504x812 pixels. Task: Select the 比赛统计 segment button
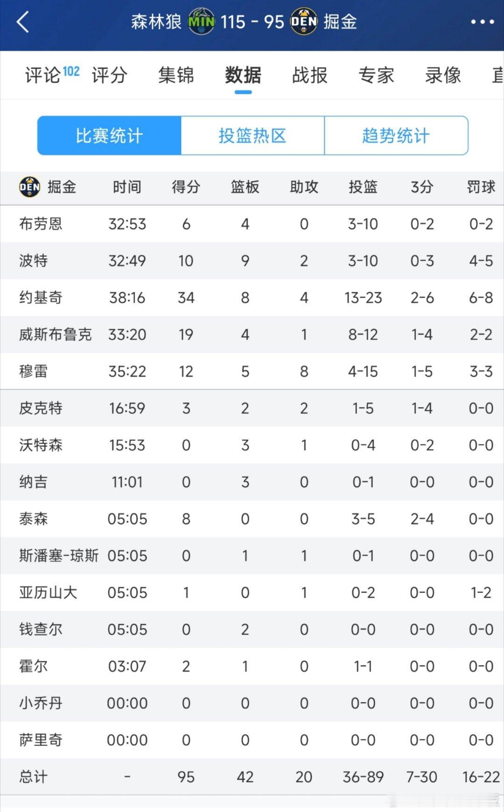pos(109,136)
